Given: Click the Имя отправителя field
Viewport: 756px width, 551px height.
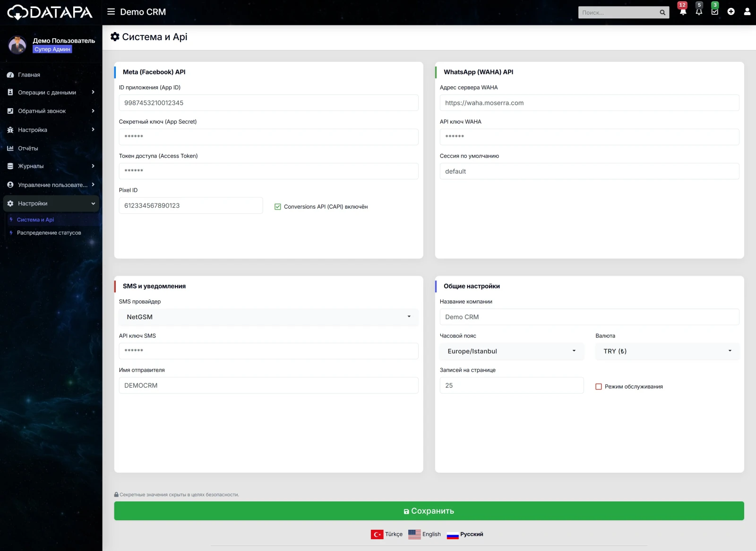Looking at the screenshot, I should pyautogui.click(x=268, y=385).
